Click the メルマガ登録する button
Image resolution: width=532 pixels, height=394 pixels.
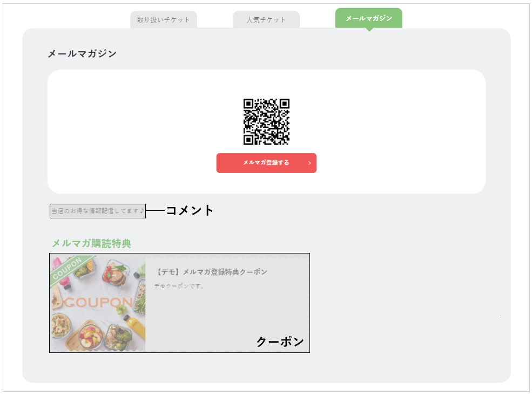pyautogui.click(x=266, y=163)
